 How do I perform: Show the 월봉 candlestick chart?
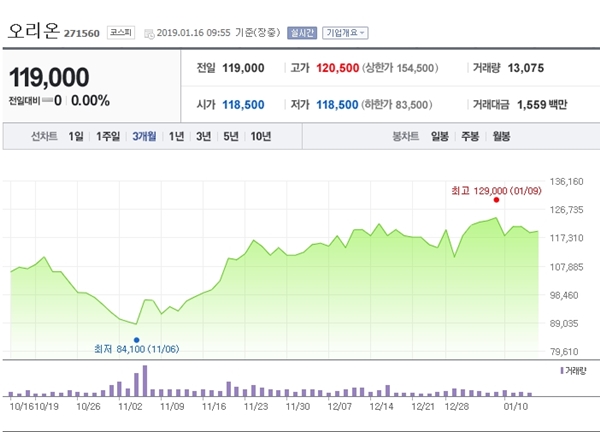(501, 136)
